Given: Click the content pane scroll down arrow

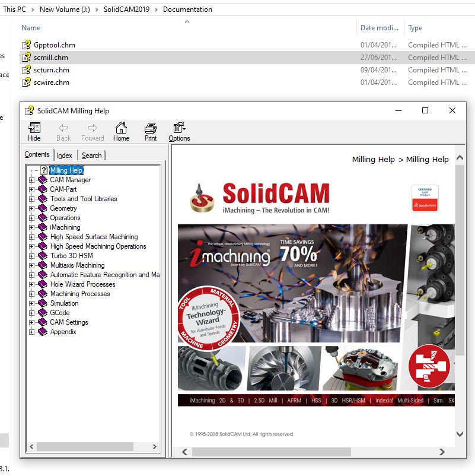Looking at the screenshot, I should click(x=460, y=434).
